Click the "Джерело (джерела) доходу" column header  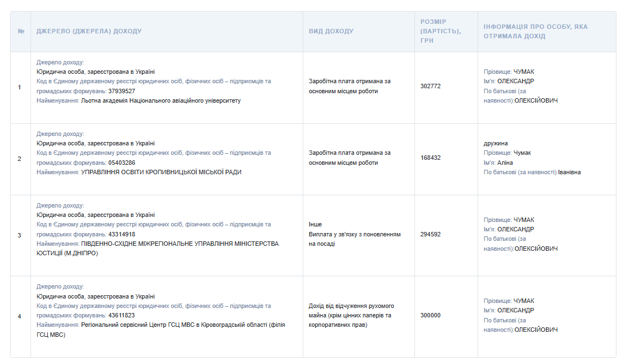tap(89, 31)
